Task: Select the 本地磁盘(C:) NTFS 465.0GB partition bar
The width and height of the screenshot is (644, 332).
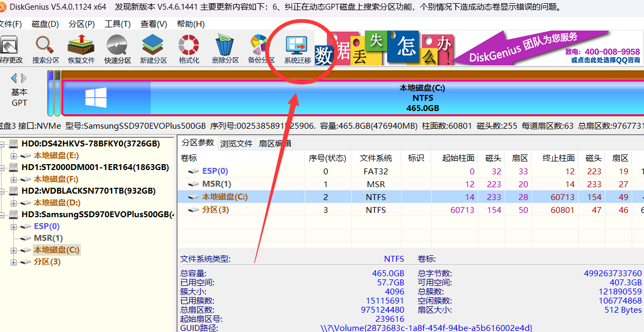Action: pos(353,98)
